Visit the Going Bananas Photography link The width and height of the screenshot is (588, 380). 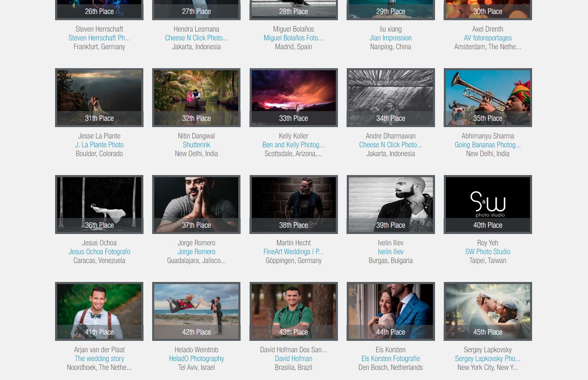488,145
